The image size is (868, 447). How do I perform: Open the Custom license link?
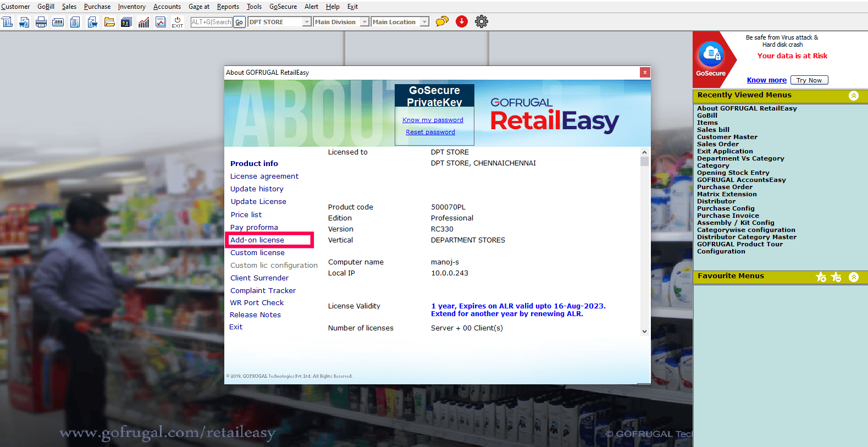pos(257,252)
